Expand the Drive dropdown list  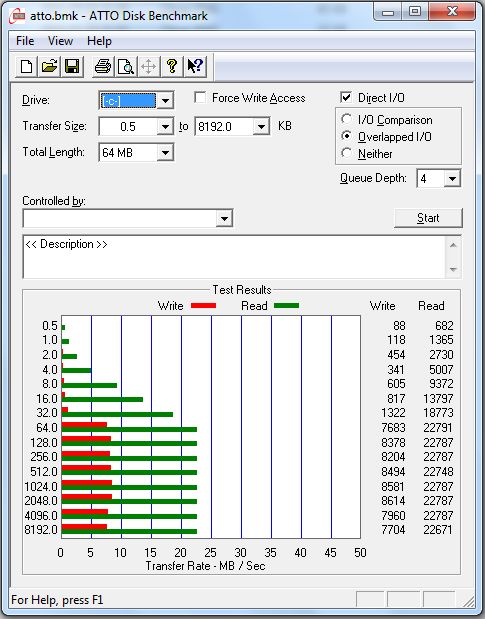[x=165, y=101]
